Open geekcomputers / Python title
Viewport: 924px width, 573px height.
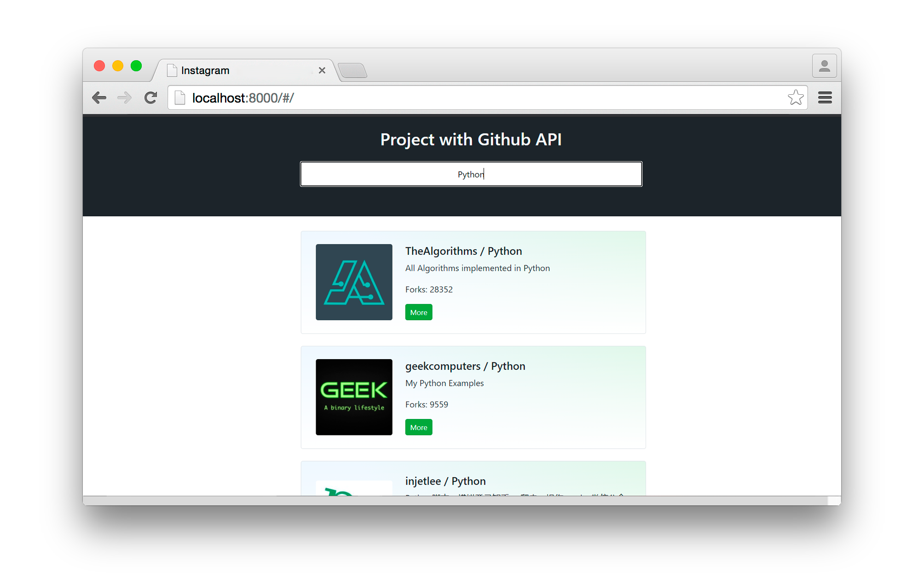[x=465, y=366]
